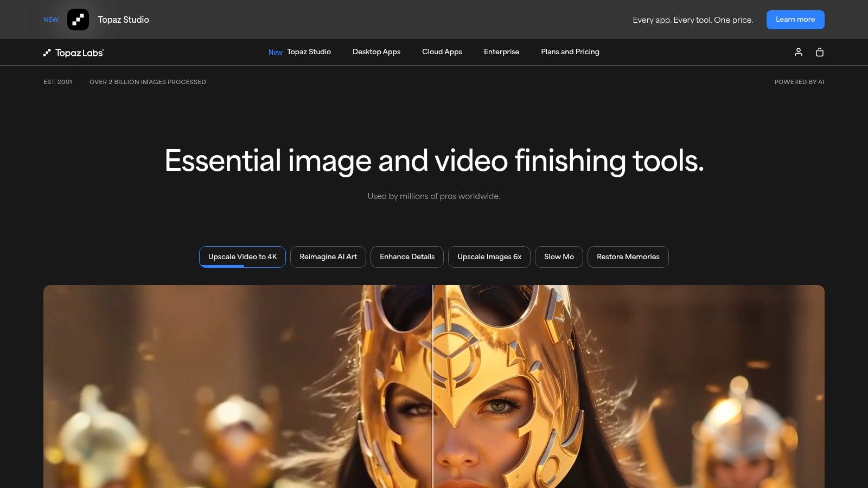
Task: Select the Reimagine AI Art tool pill
Action: pos(328,256)
